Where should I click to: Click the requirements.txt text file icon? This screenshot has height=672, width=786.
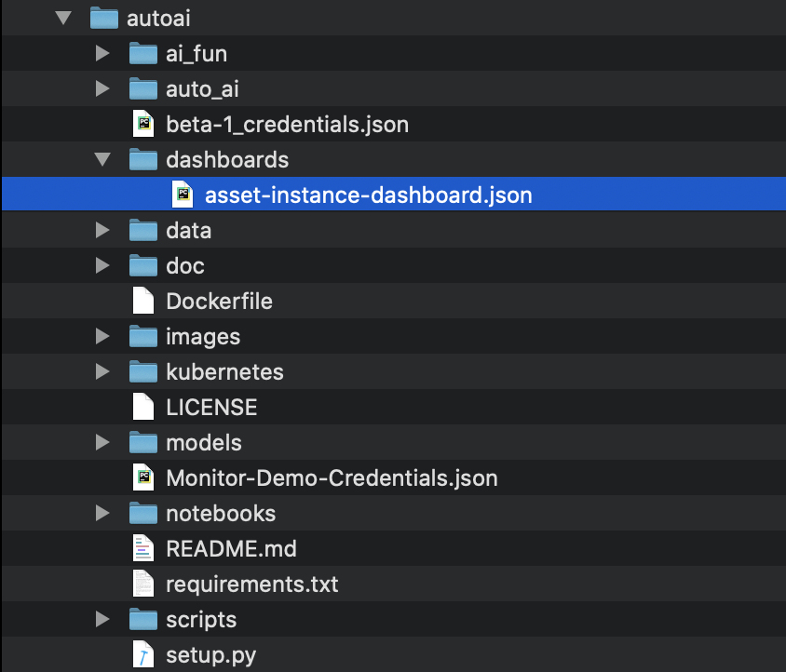pos(143,584)
